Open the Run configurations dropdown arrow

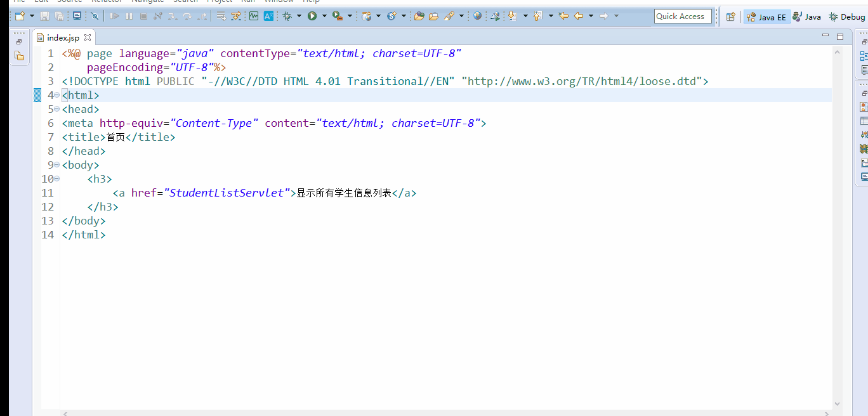coord(323,16)
